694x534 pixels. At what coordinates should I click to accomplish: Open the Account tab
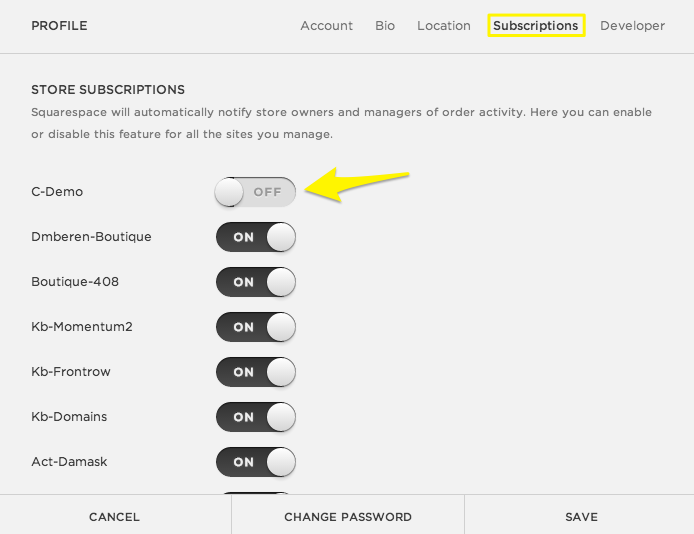pyautogui.click(x=326, y=26)
